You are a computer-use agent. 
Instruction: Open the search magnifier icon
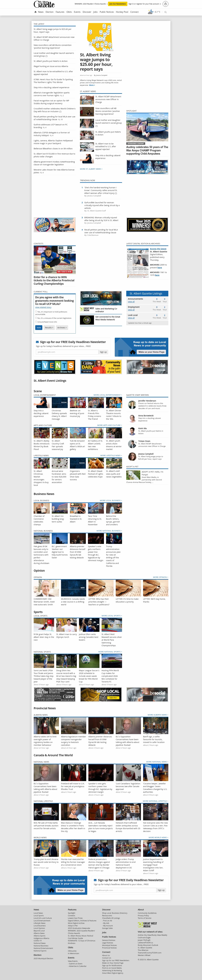[166, 12]
